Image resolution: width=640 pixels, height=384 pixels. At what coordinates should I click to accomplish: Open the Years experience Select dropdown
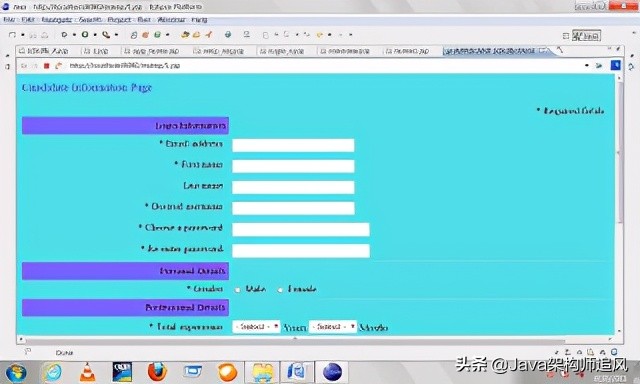point(256,327)
